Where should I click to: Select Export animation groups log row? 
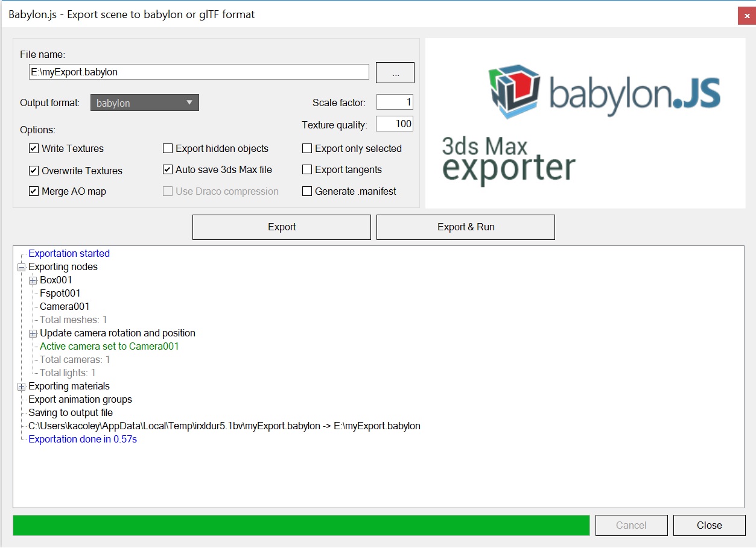[80, 399]
